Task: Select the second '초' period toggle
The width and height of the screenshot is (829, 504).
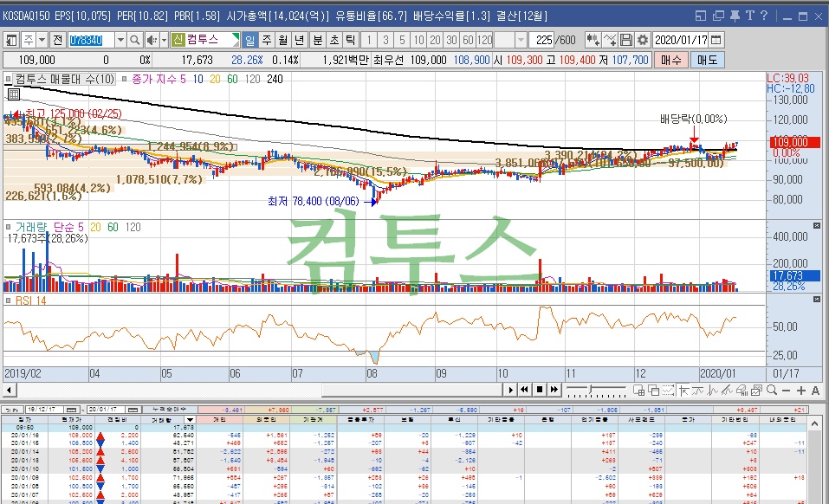Action: click(334, 40)
